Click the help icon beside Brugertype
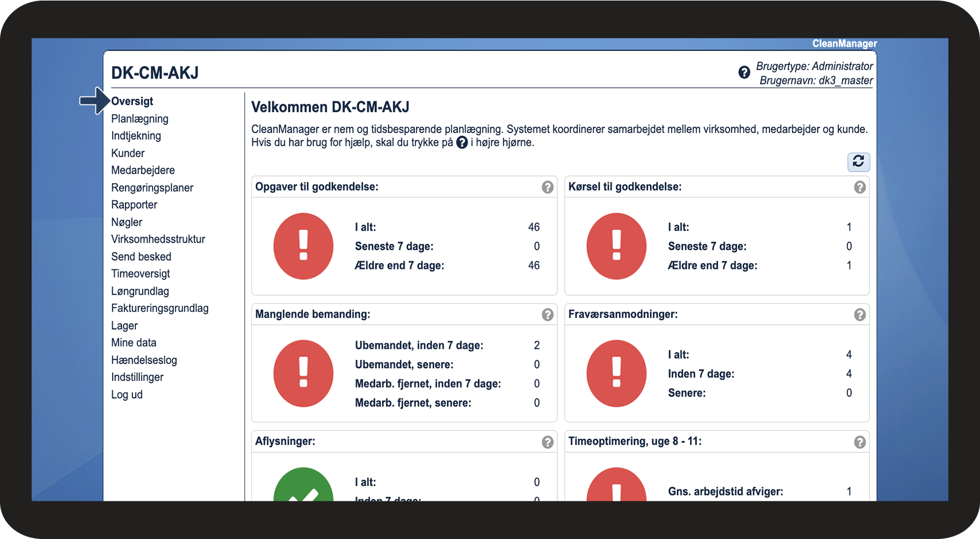 [x=744, y=72]
